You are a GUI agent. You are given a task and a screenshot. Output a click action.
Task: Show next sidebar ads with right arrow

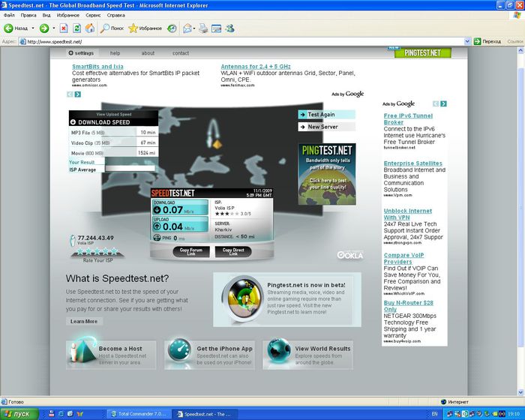click(443, 103)
